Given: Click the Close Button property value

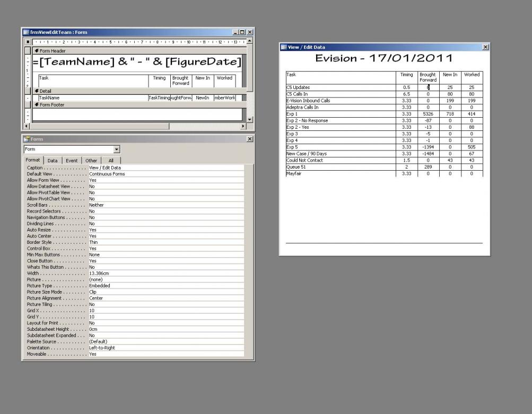Looking at the screenshot, I should [166, 261].
